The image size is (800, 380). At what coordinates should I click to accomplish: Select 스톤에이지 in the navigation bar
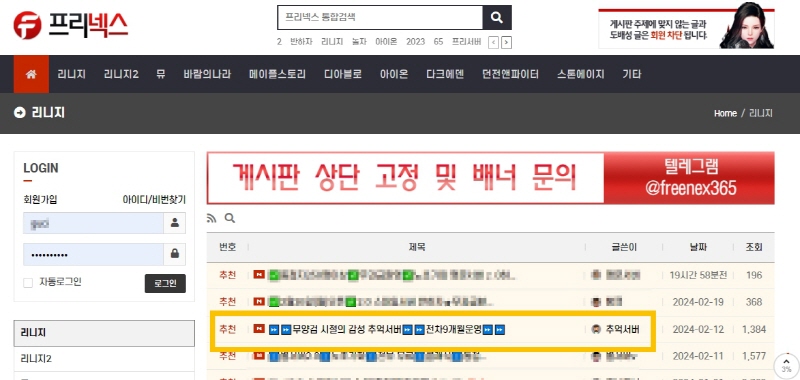click(581, 74)
